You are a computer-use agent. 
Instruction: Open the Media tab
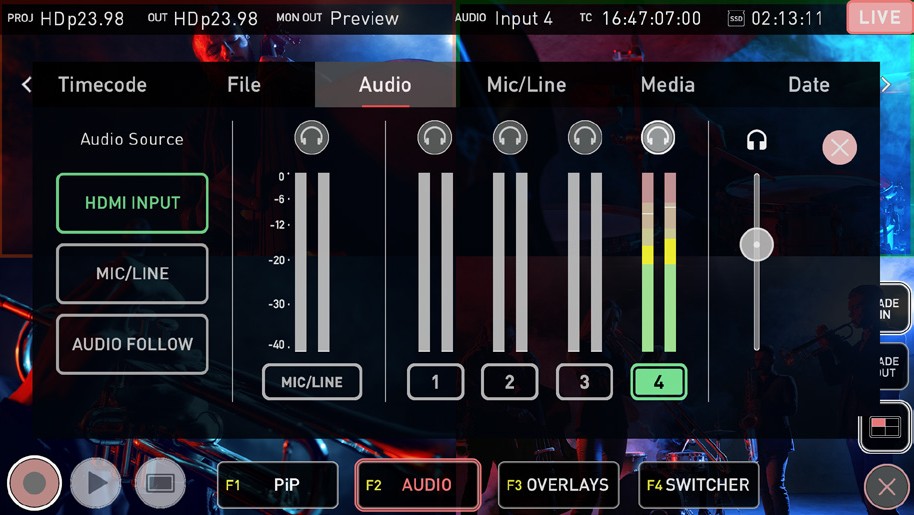pyautogui.click(x=667, y=85)
